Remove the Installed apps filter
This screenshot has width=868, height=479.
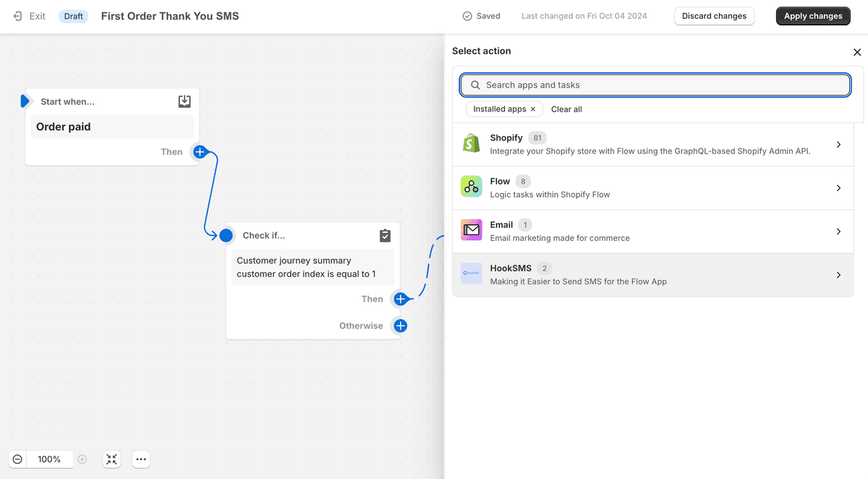pyautogui.click(x=533, y=109)
